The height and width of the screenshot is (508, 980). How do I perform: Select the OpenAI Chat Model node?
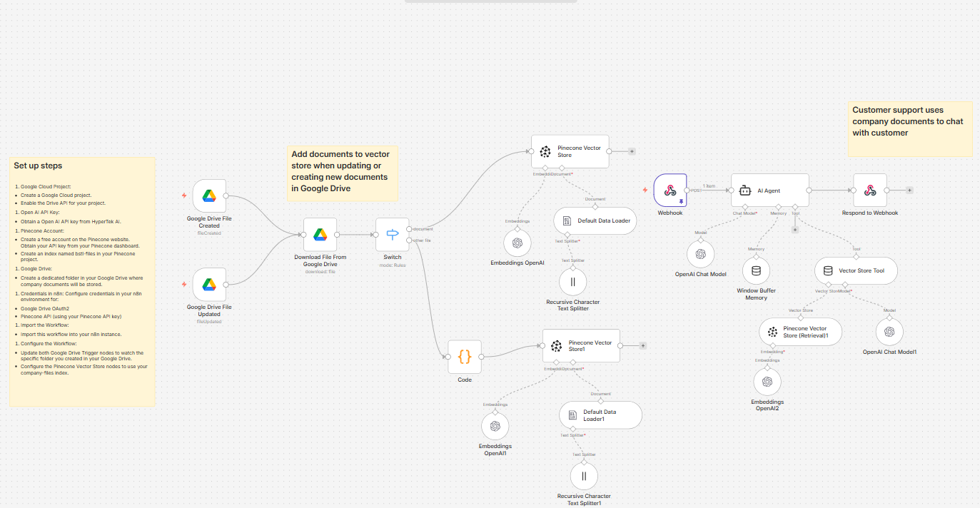coord(700,253)
